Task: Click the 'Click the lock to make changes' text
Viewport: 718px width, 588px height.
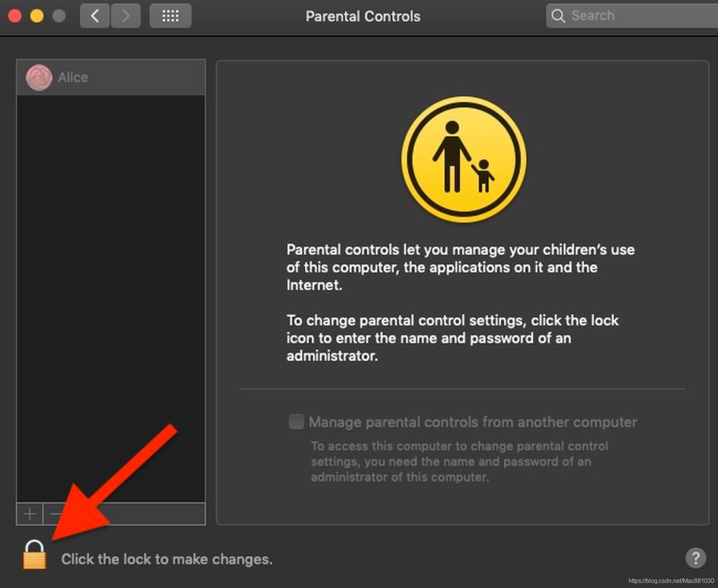Action: click(x=167, y=559)
